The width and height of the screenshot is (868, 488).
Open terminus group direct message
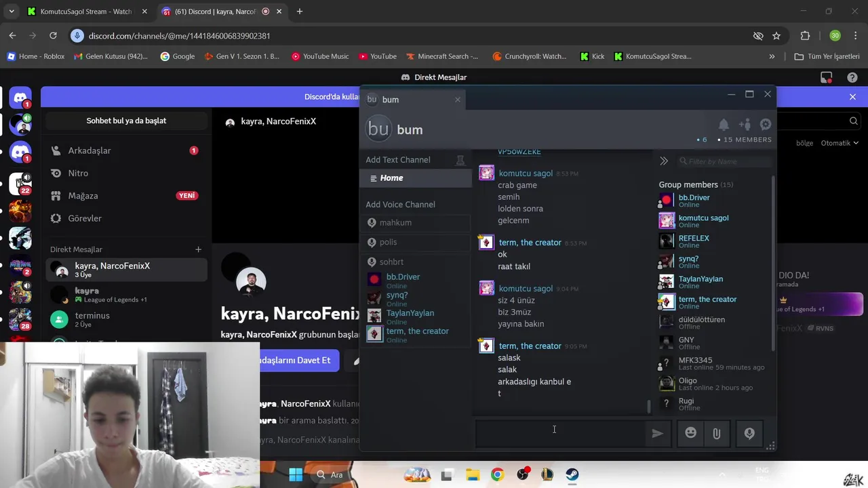click(126, 319)
